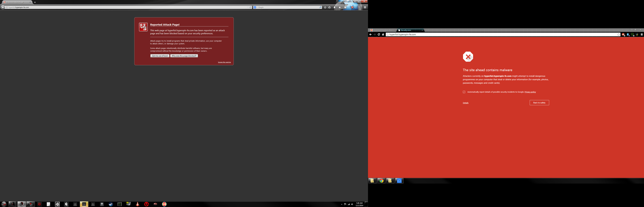
Task: Click search magnifier in Firefox search box
Action: tap(320, 7)
